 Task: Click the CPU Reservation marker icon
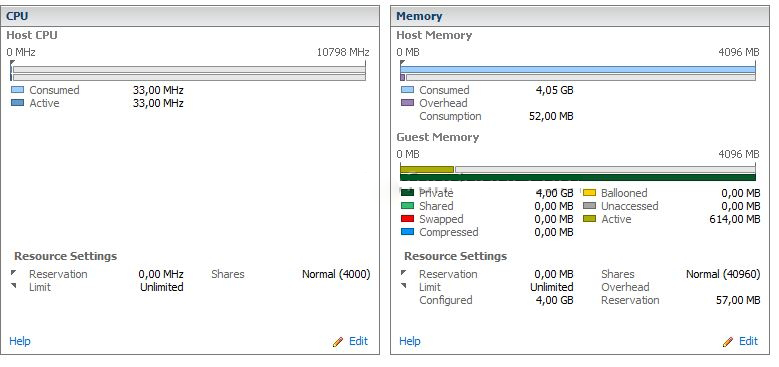point(14,273)
